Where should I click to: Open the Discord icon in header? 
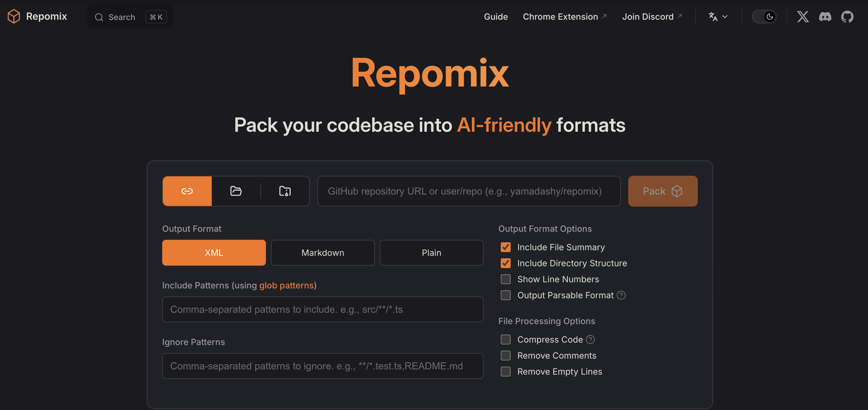(825, 17)
